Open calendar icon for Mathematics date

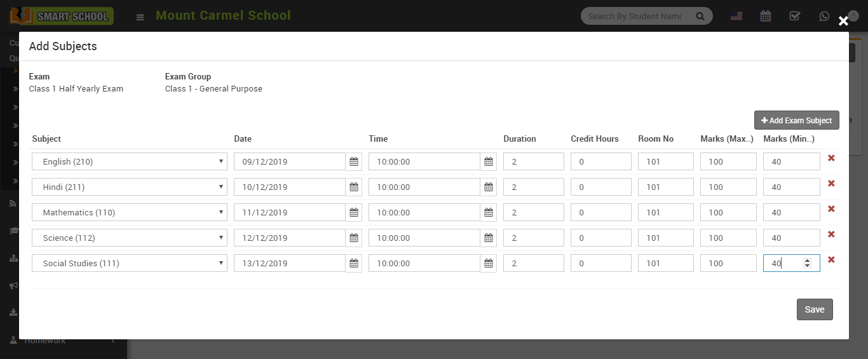(x=354, y=213)
